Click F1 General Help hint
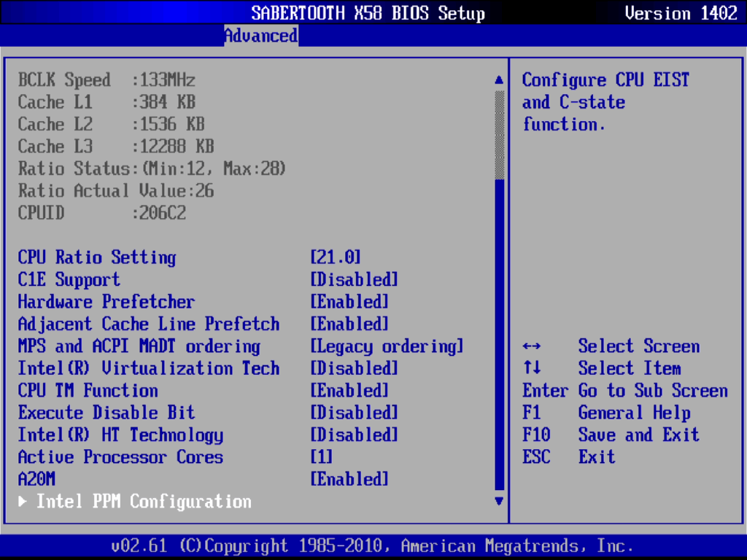This screenshot has width=747, height=560. (606, 413)
